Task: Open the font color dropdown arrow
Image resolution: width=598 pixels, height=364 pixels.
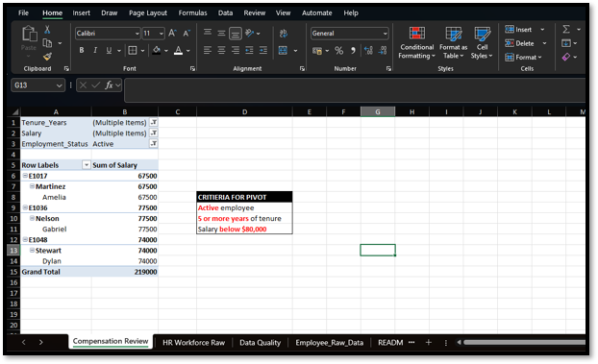Action: 188,51
